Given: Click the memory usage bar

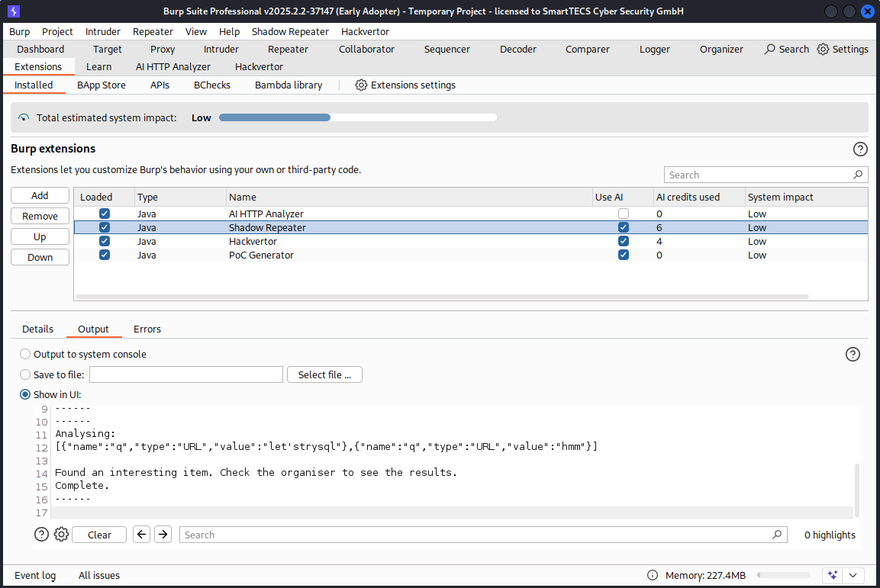Looking at the screenshot, I should coord(784,575).
